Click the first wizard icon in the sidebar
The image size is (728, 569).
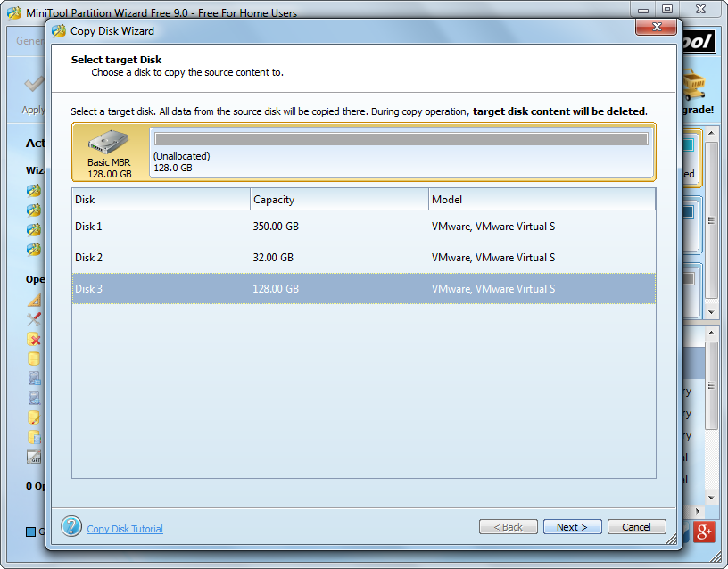[33, 190]
